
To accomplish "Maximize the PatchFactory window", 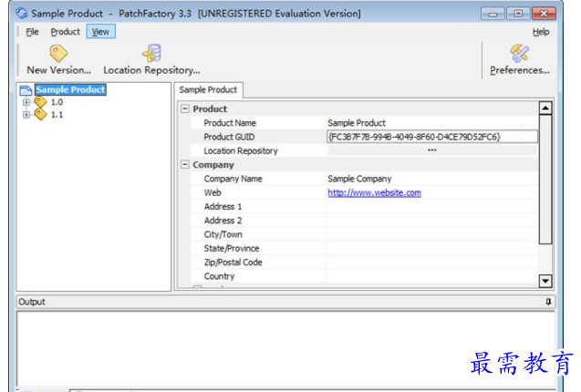I will click(518, 14).
